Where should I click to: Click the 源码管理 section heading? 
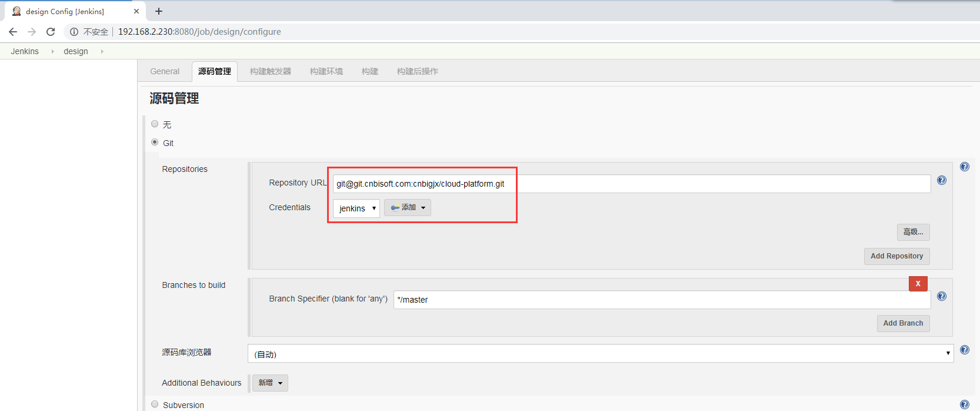174,98
